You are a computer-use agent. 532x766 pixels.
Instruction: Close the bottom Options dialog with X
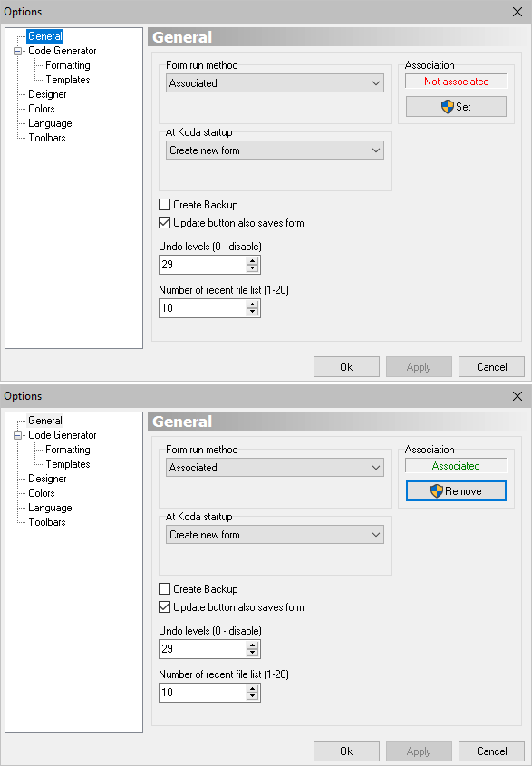coord(517,396)
